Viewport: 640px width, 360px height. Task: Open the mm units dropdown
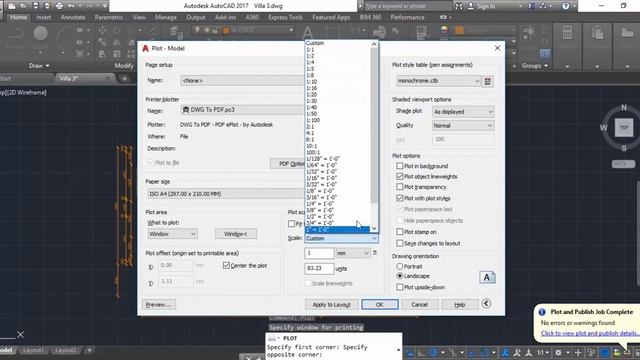pos(353,253)
